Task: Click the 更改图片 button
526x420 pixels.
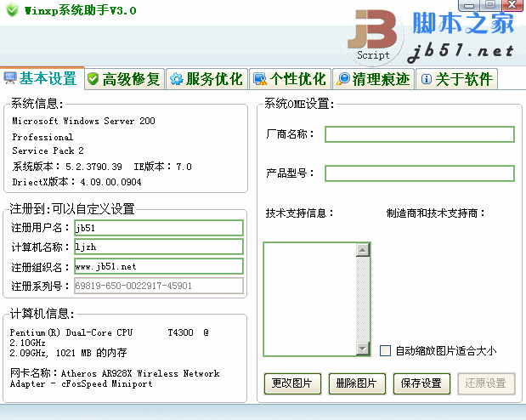Action: pos(292,383)
